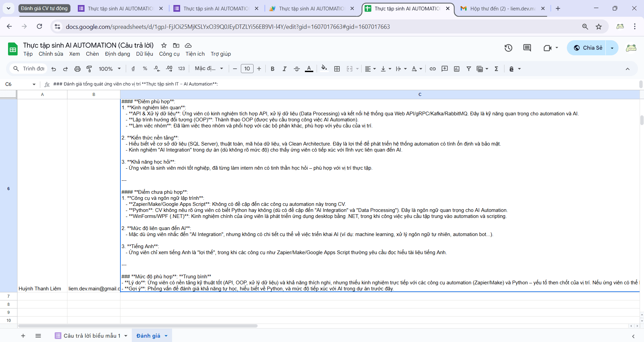Expand the 100% zoom dropdown
The height and width of the screenshot is (342, 644).
pyautogui.click(x=110, y=69)
